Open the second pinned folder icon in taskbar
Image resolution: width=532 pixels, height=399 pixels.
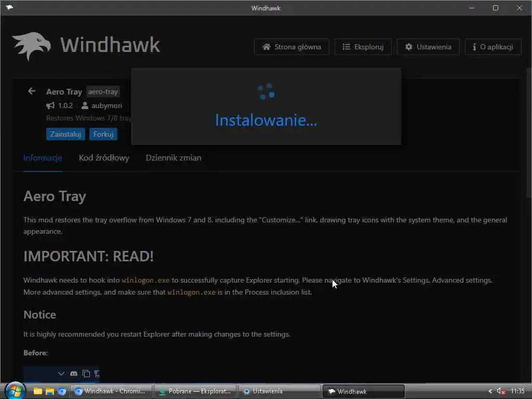pyautogui.click(x=50, y=391)
